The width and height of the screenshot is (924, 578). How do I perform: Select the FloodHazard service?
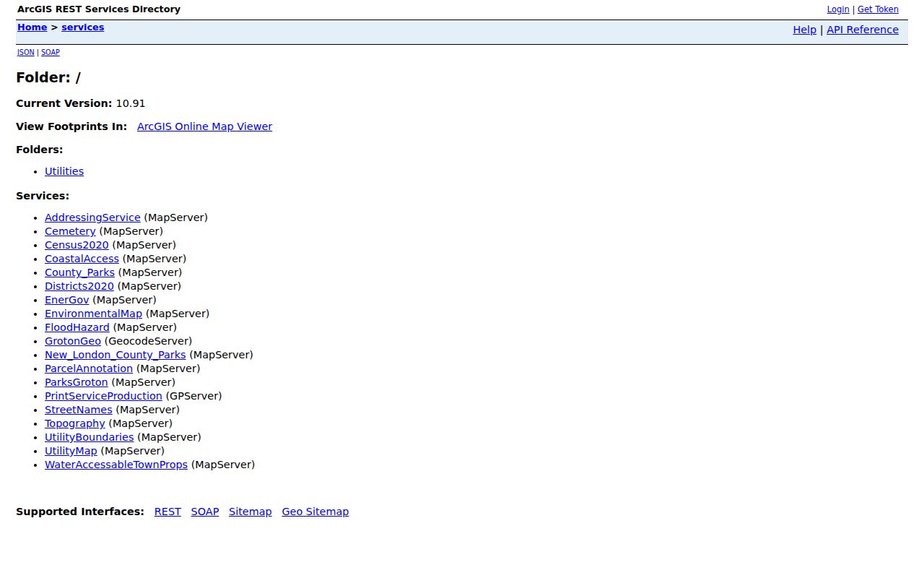coord(77,327)
